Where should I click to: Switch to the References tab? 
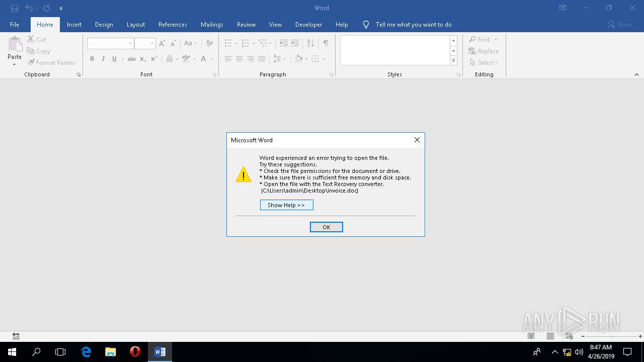click(173, 25)
